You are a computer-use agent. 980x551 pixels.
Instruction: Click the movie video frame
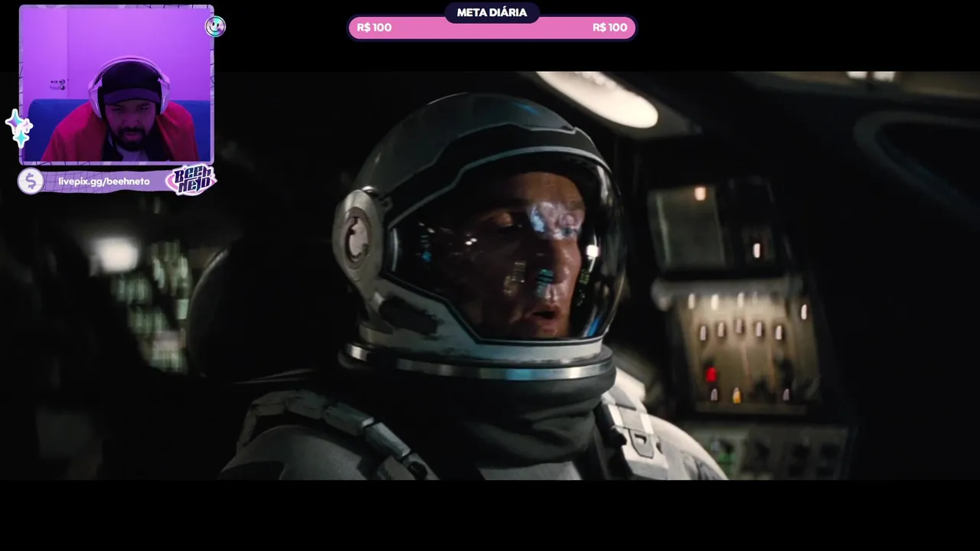tap(490, 275)
